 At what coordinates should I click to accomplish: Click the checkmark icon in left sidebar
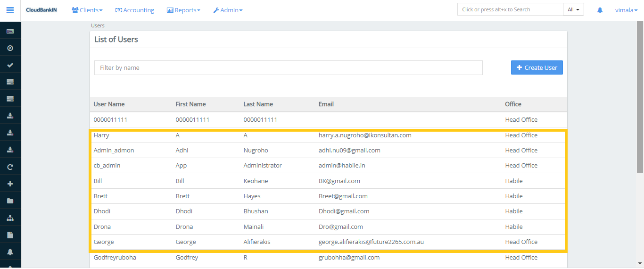10,65
